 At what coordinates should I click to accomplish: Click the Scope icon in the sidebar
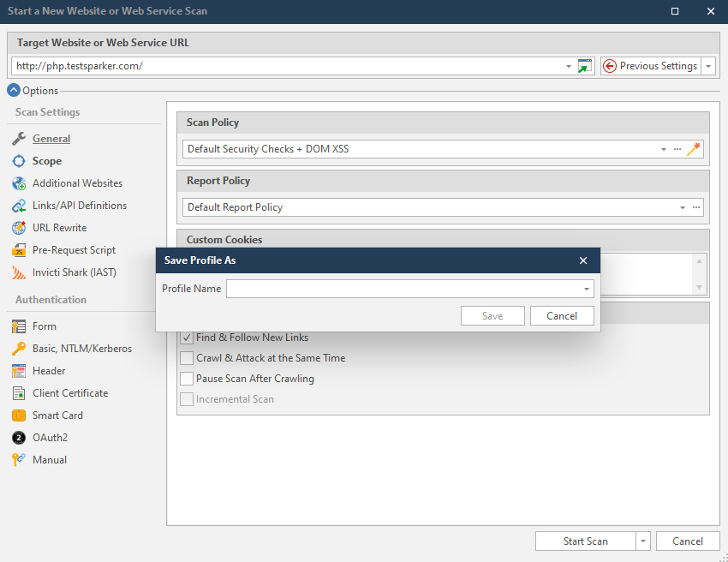19,161
